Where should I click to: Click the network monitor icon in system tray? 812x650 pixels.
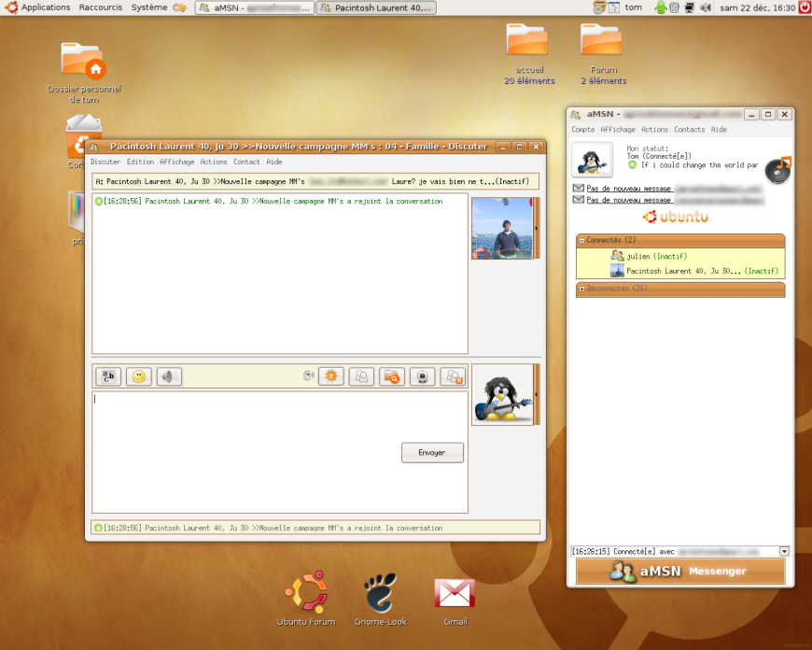pyautogui.click(x=690, y=7)
